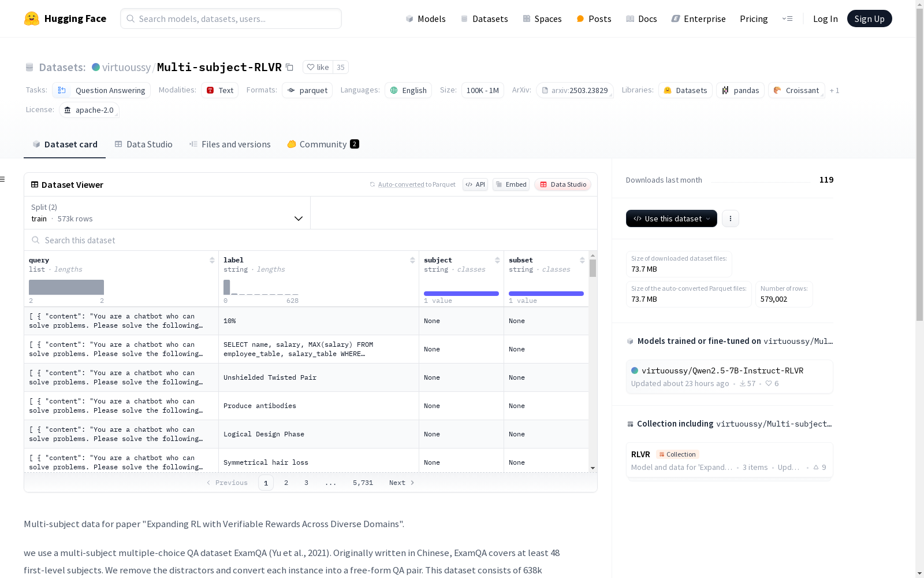Click the Next page button

coord(402,483)
